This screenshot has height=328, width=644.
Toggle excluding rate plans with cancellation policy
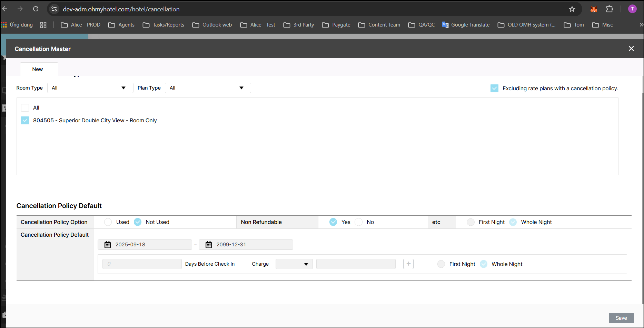tap(494, 89)
